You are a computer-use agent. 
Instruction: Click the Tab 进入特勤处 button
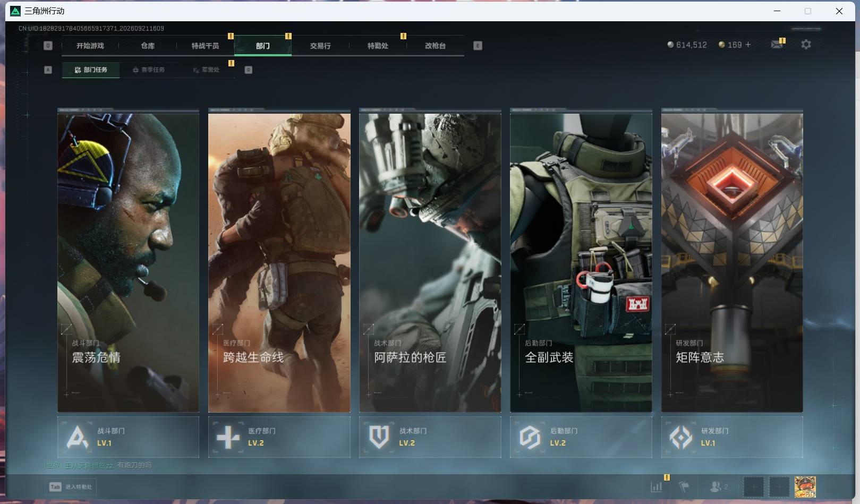(71, 486)
